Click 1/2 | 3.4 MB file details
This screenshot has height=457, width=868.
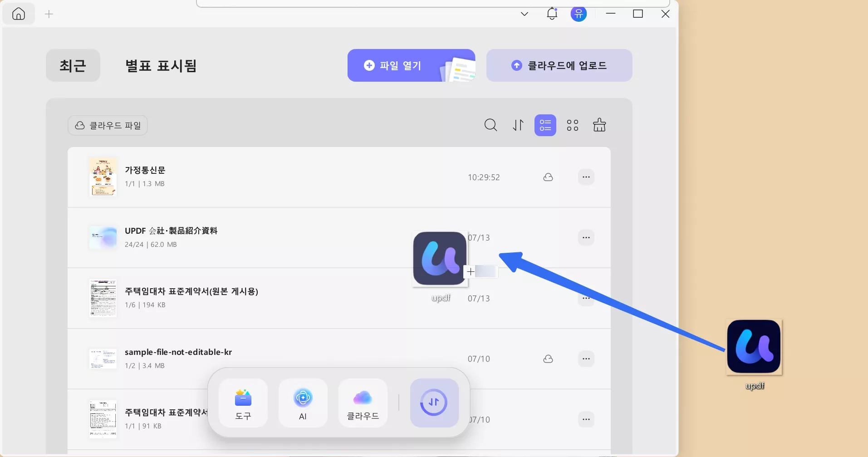145,366
